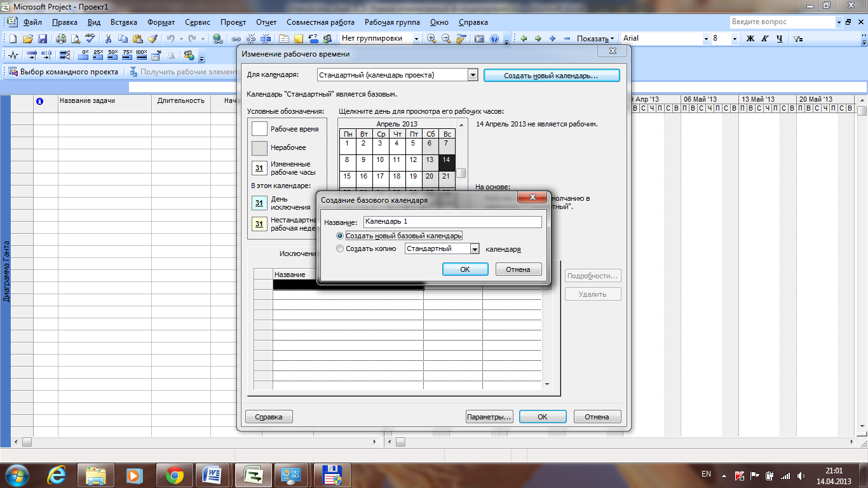
Task: Select 'Создать новый базовый календарь' radio button
Action: tap(340, 236)
